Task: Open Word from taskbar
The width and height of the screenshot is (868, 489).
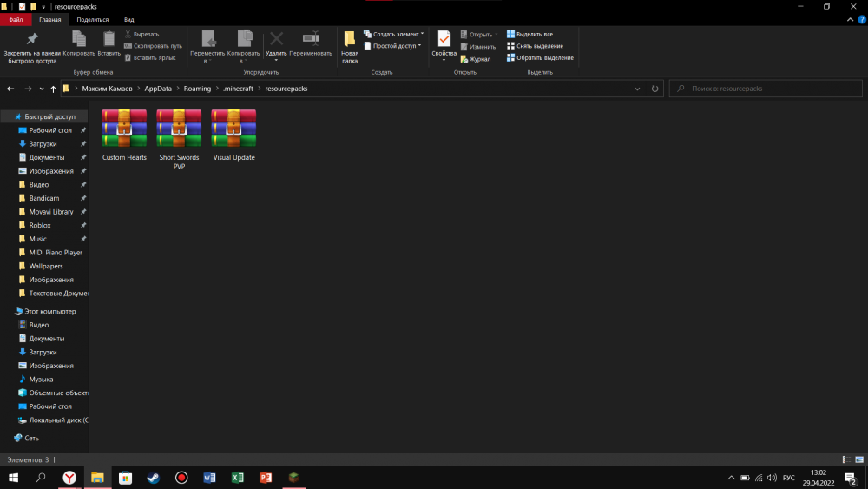Action: 209,478
